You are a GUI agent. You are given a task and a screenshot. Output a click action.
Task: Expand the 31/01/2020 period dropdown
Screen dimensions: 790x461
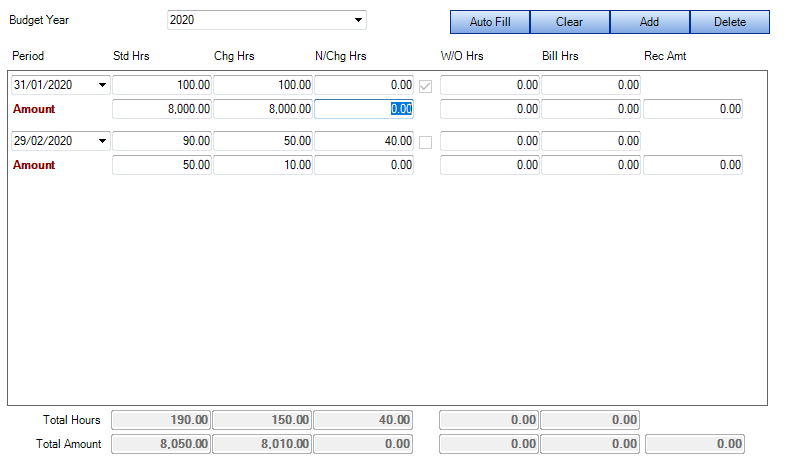click(x=102, y=85)
